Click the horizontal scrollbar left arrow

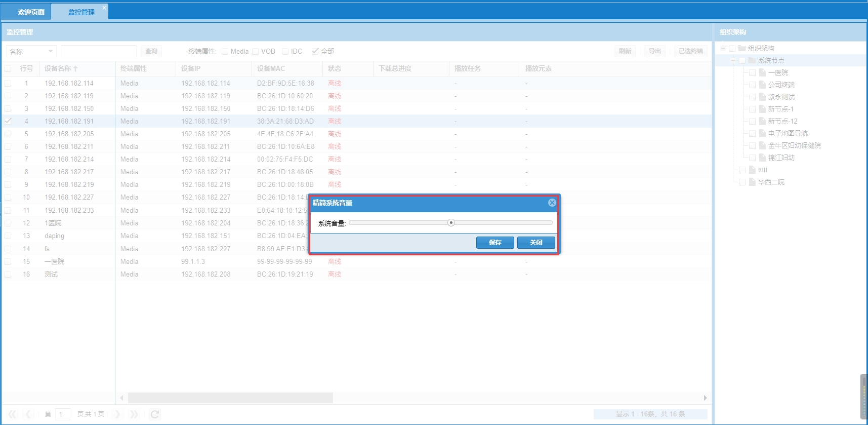tap(121, 398)
